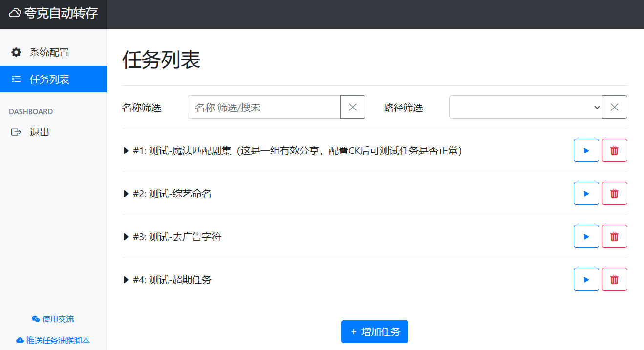
Task: Open 系统配置 in the sidebar
Action: pos(49,52)
